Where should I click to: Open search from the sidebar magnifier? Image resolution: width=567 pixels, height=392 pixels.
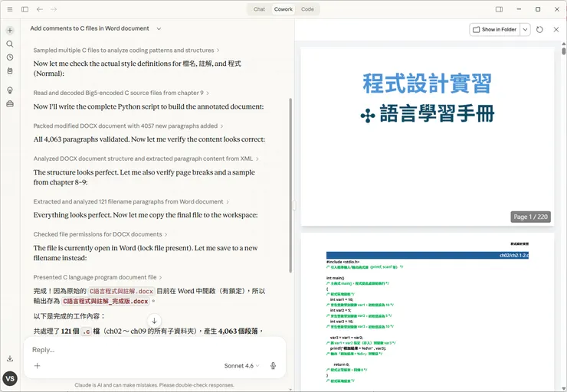coord(10,44)
